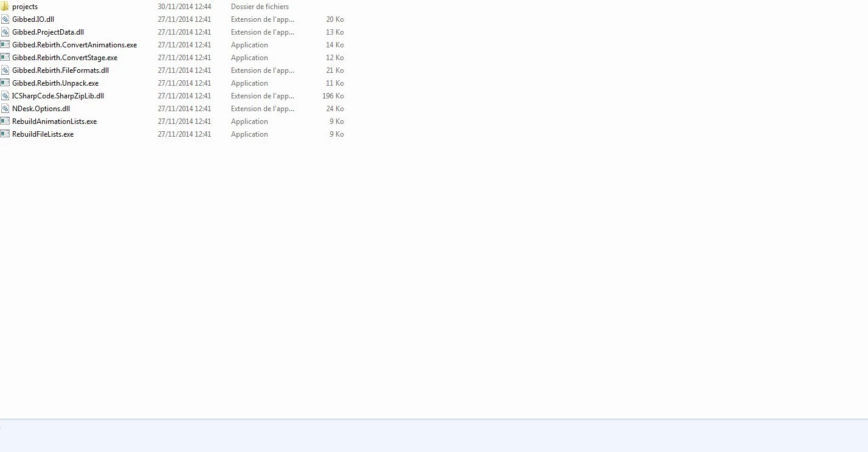The height and width of the screenshot is (452, 868).
Task: Click the 12 Ko size of ConvertStage.exe
Action: point(335,58)
